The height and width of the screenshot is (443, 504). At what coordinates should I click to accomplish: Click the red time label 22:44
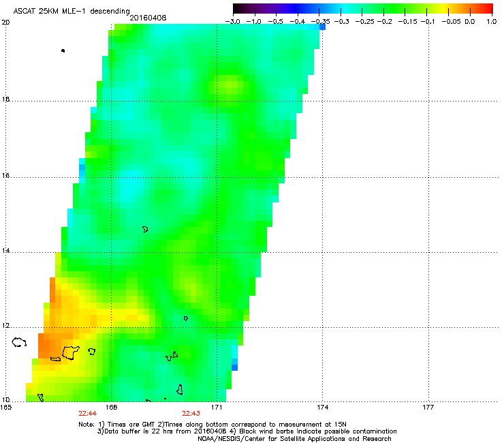(87, 414)
